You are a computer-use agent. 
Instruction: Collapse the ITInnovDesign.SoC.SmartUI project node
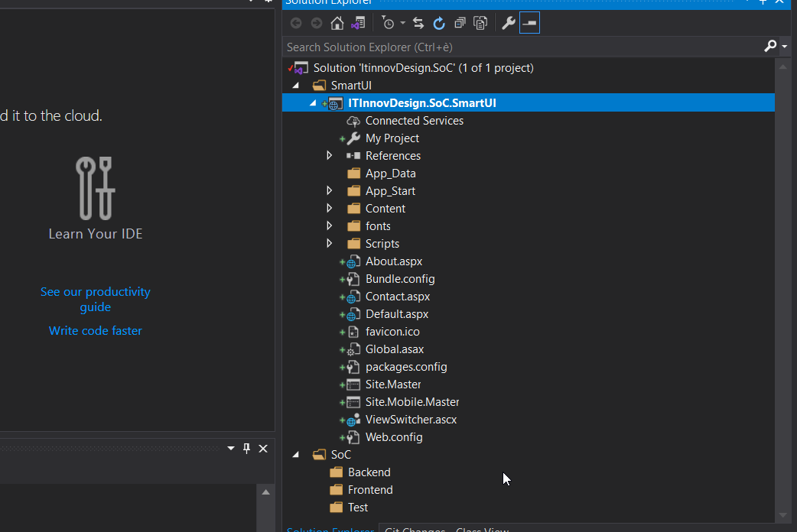click(x=313, y=103)
